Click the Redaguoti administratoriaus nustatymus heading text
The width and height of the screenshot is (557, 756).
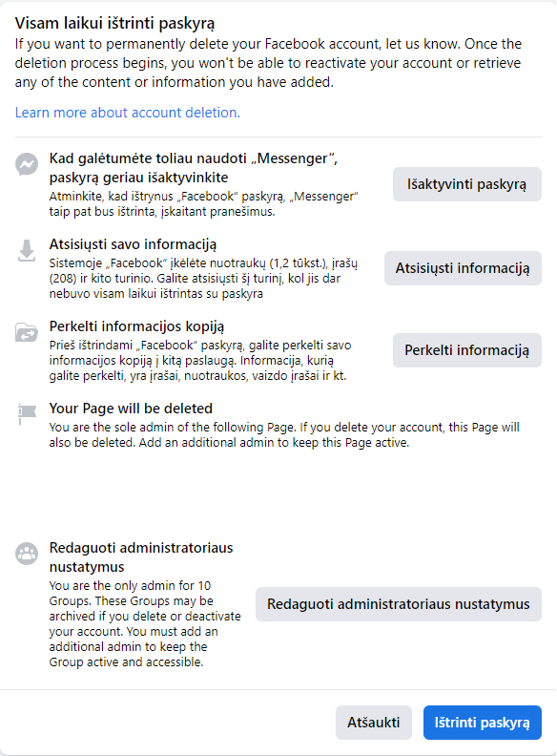pos(141,557)
